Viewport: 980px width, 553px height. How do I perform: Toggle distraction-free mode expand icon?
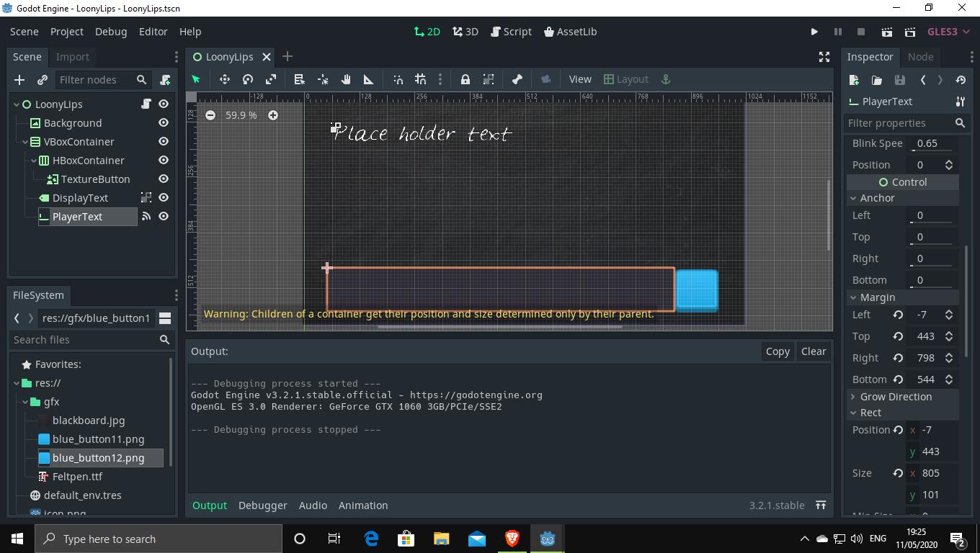824,57
